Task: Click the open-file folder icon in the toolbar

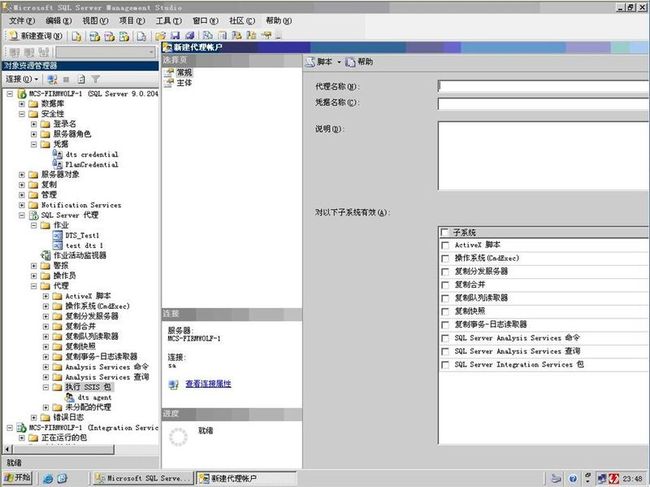Action: [x=160, y=36]
